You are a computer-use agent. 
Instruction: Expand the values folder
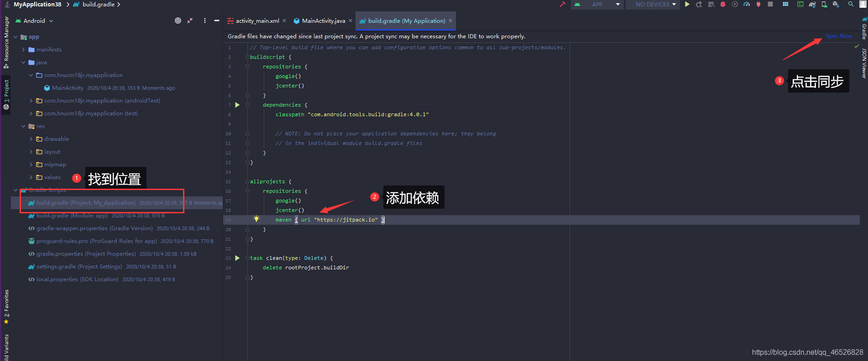coord(31,177)
